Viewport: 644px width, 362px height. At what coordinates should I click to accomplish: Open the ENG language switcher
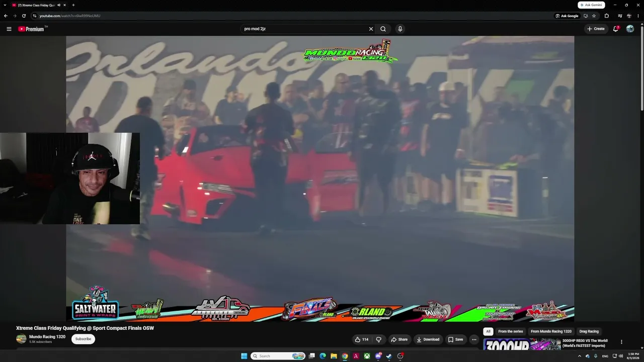[x=605, y=356]
